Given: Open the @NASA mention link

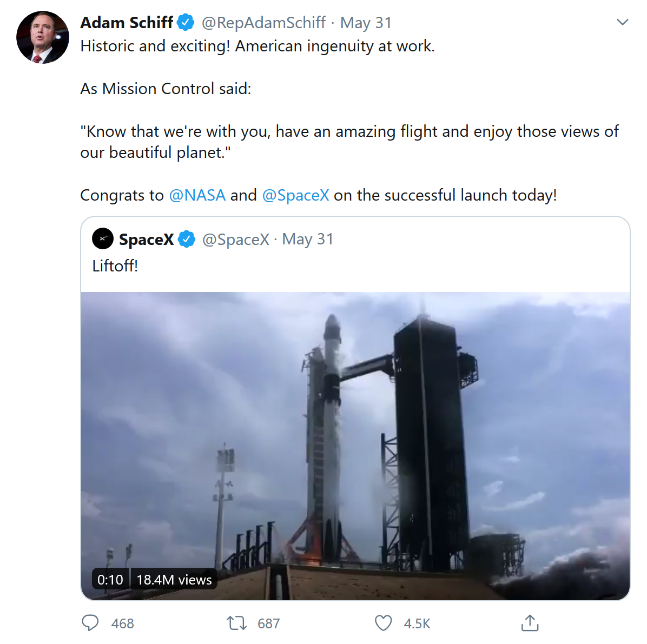Looking at the screenshot, I should click(197, 195).
